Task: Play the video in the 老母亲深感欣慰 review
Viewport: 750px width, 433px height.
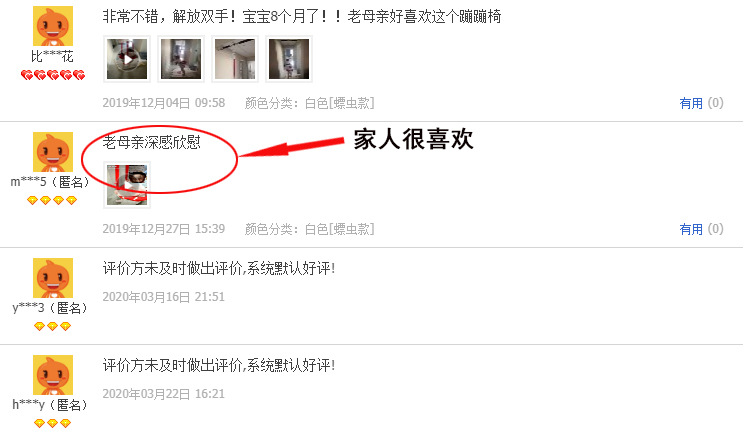Action: pos(127,185)
